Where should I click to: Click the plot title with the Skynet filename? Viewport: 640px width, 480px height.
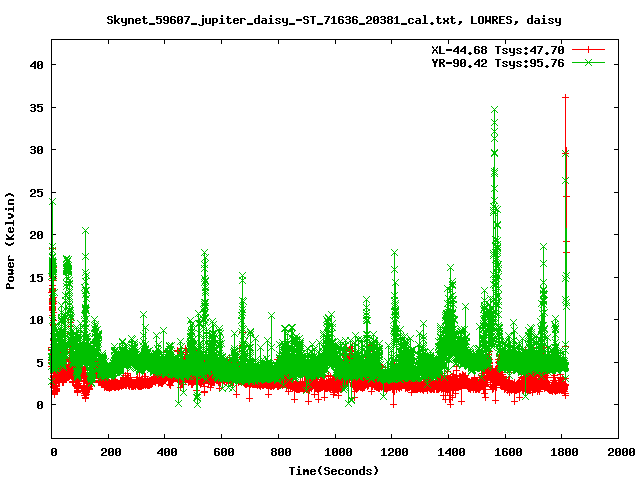[334, 20]
